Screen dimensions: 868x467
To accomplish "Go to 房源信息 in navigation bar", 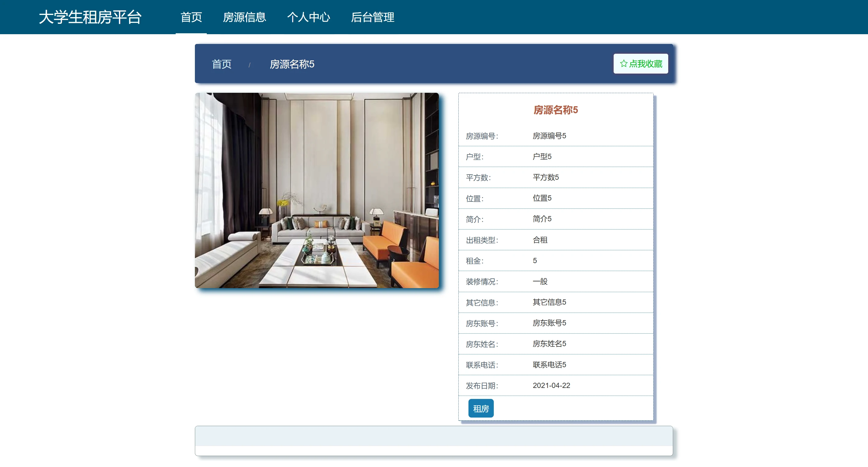I will click(244, 17).
